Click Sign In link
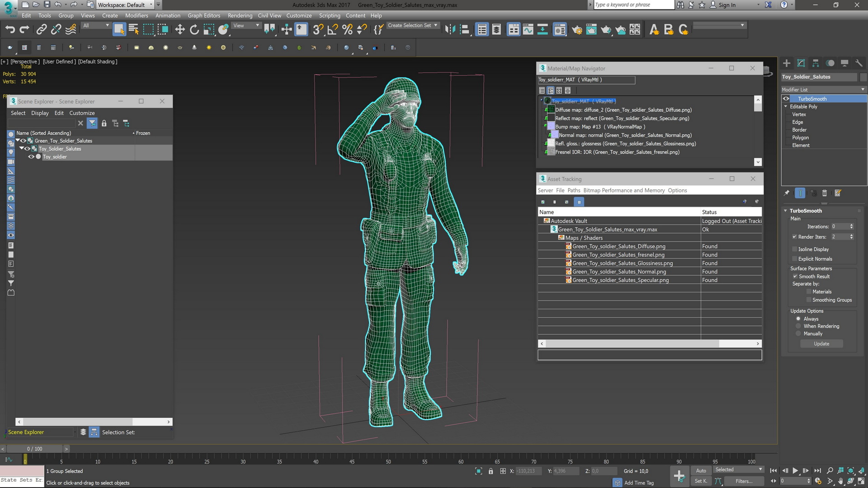The image size is (868, 488). 727,5
